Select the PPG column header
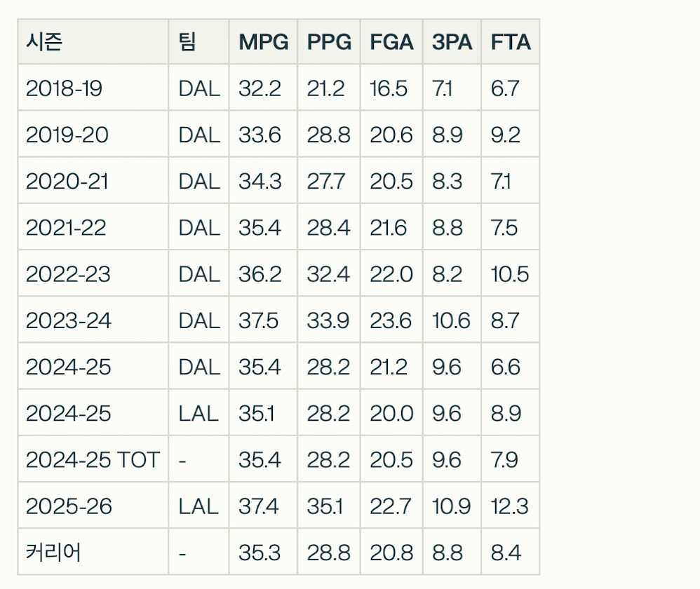The height and width of the screenshot is (589, 700). point(329,42)
